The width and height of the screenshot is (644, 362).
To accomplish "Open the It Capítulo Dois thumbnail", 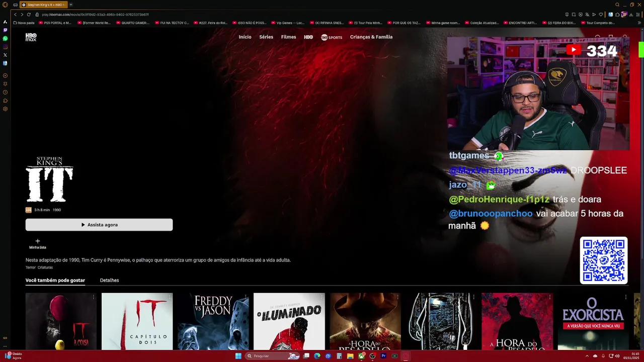I will pos(137,321).
